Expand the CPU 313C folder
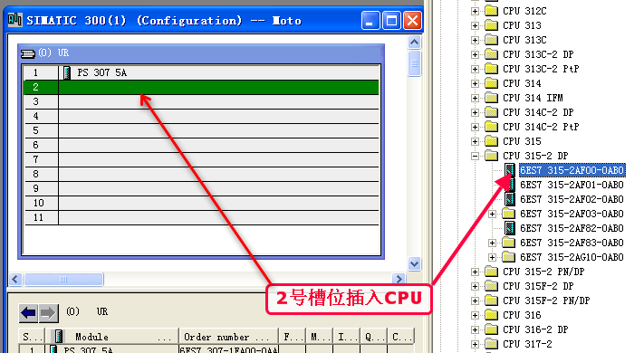The image size is (644, 353). click(475, 40)
